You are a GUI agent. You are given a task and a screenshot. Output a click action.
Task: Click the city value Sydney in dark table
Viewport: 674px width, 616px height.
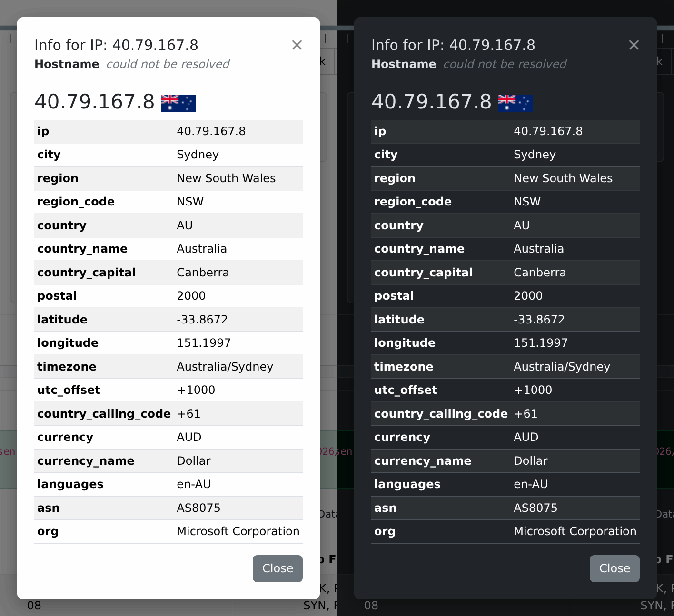(535, 155)
